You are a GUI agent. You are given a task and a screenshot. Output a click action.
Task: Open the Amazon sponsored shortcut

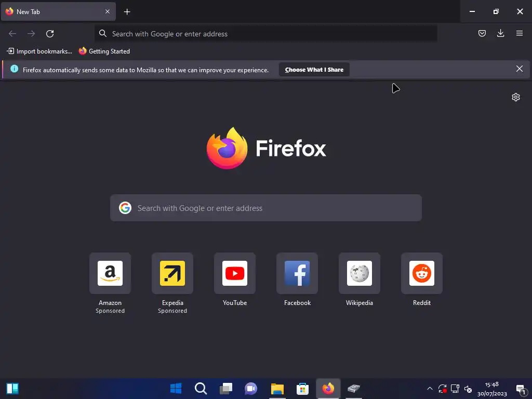(110, 283)
